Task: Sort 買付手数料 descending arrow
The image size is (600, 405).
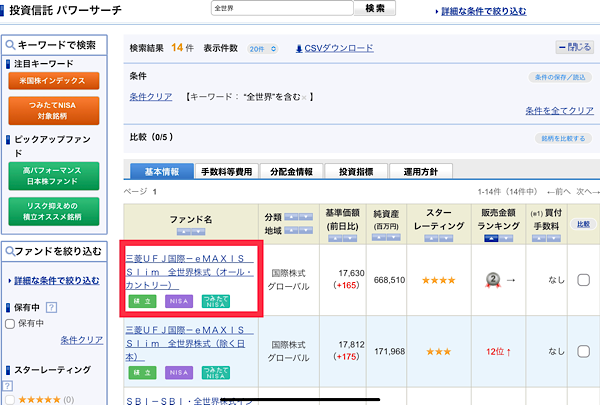Action: tap(554, 238)
